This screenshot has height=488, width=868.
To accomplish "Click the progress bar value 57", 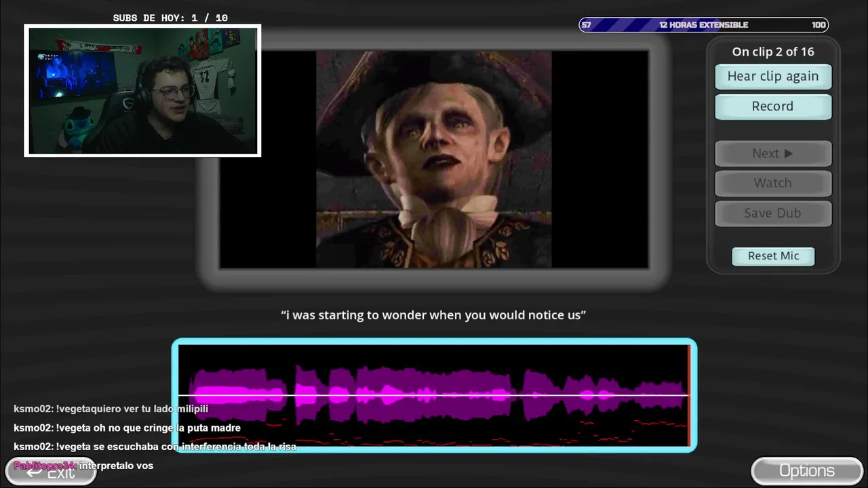I will [587, 25].
